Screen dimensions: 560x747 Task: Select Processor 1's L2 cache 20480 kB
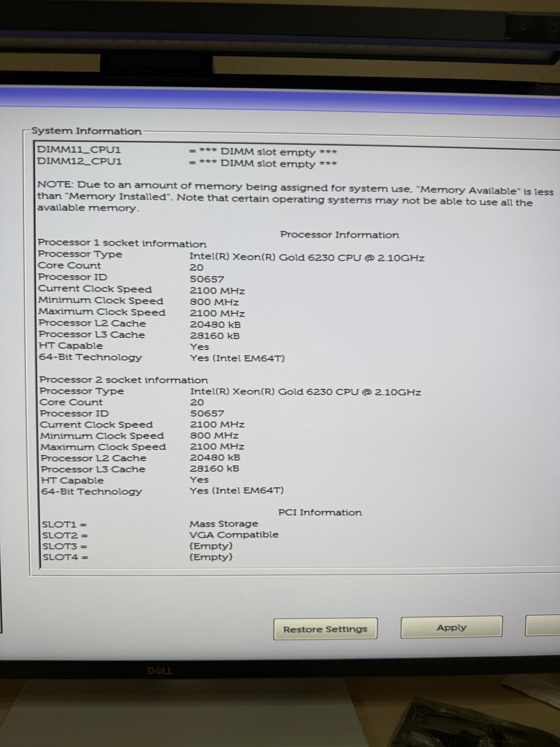coord(215,324)
